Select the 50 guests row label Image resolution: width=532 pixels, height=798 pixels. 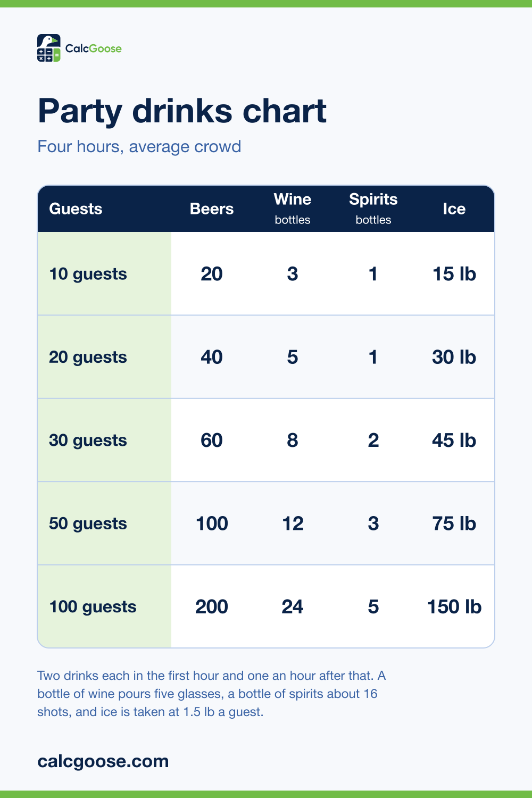(x=88, y=523)
